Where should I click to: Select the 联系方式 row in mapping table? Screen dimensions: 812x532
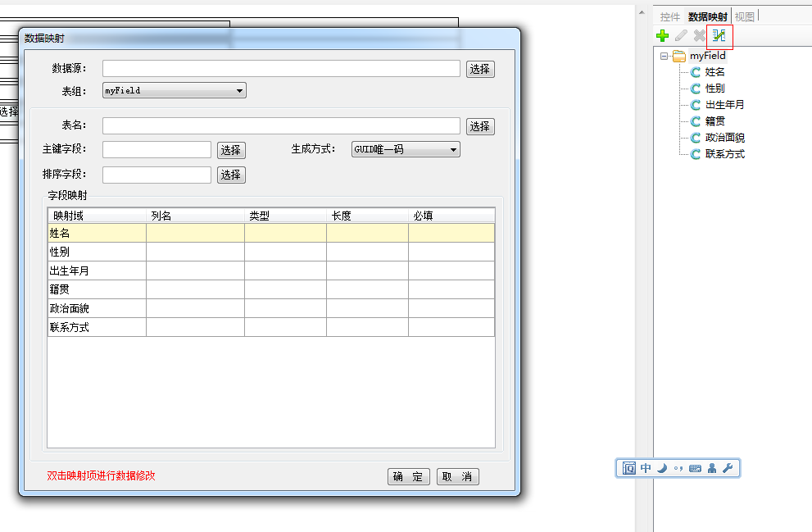pyautogui.click(x=271, y=327)
